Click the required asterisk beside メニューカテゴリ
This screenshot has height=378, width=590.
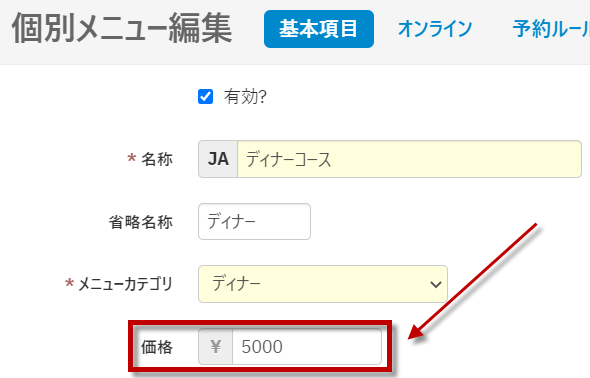tap(69, 283)
